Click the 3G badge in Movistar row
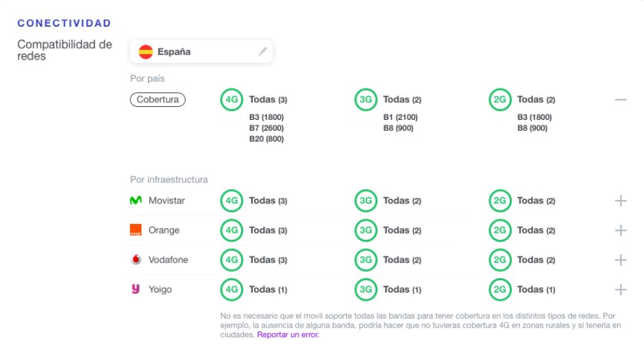 pyautogui.click(x=366, y=201)
